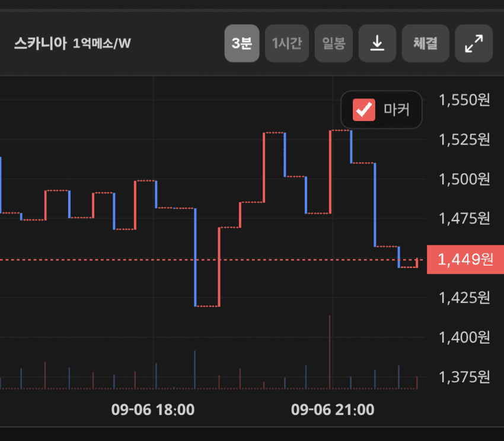This screenshot has height=441, width=504.
Task: Click the 1,550원 price axis label
Action: (x=464, y=100)
